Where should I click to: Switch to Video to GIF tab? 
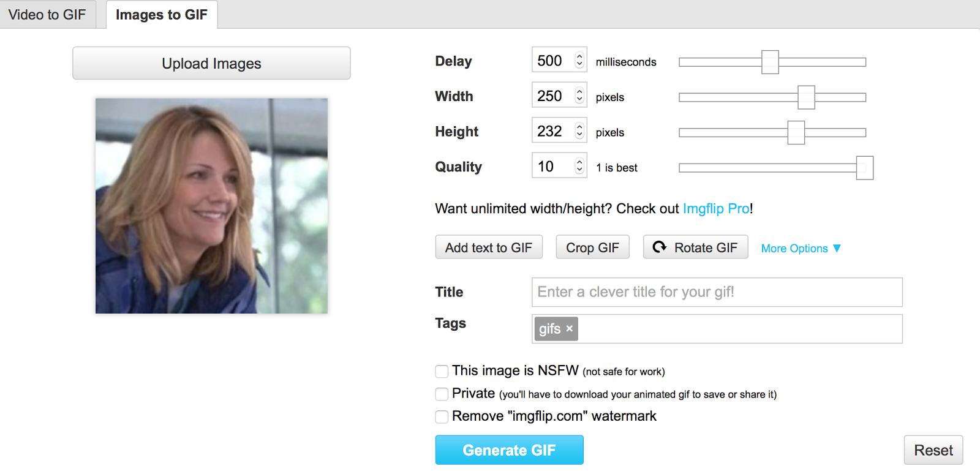click(x=47, y=15)
